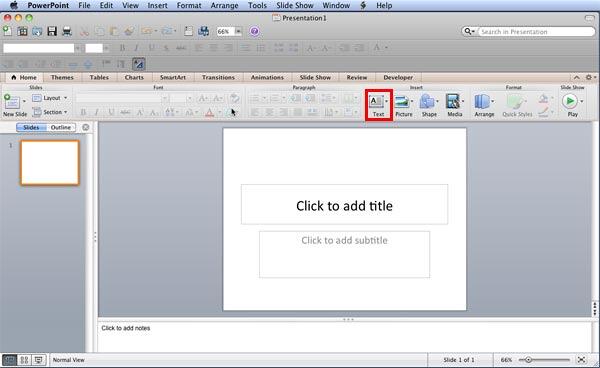Open the Review tab
This screenshot has width=600, height=368.
357,77
